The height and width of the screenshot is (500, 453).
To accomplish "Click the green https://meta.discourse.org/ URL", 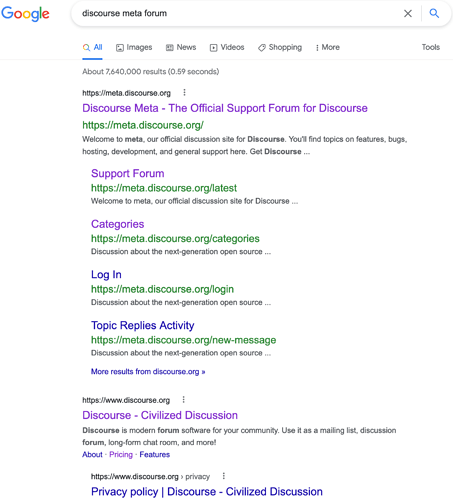I will tap(143, 125).
